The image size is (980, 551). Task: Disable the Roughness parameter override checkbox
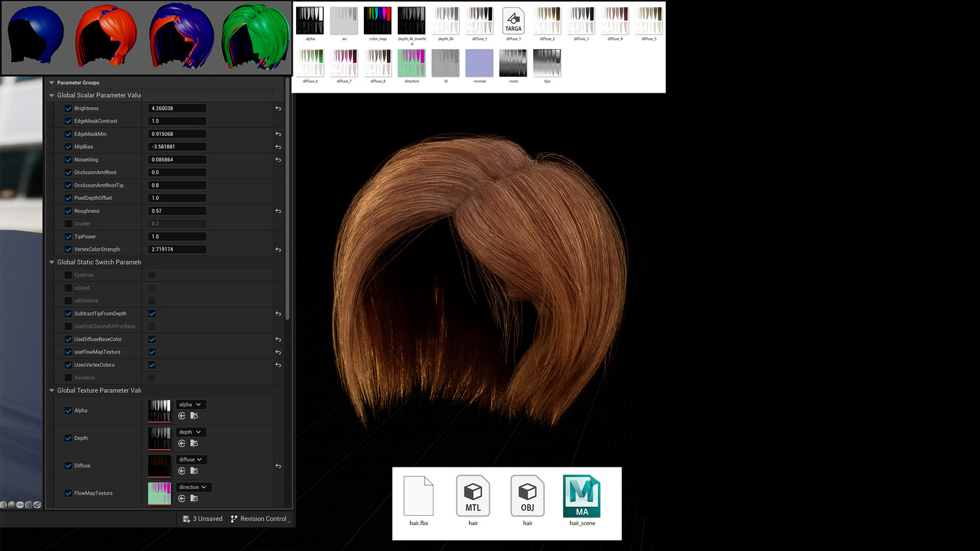(x=68, y=211)
